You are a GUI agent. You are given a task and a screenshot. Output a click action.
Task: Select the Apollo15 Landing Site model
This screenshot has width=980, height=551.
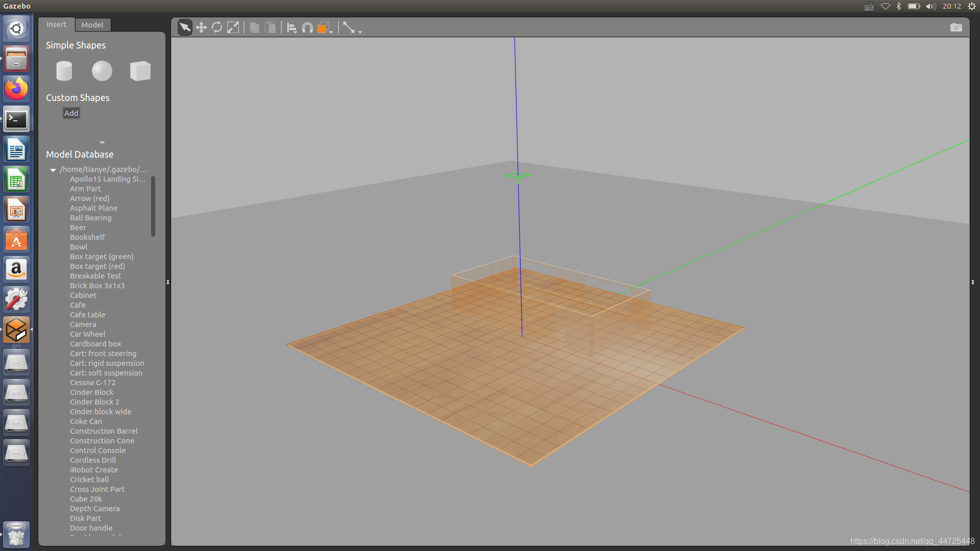(x=107, y=178)
